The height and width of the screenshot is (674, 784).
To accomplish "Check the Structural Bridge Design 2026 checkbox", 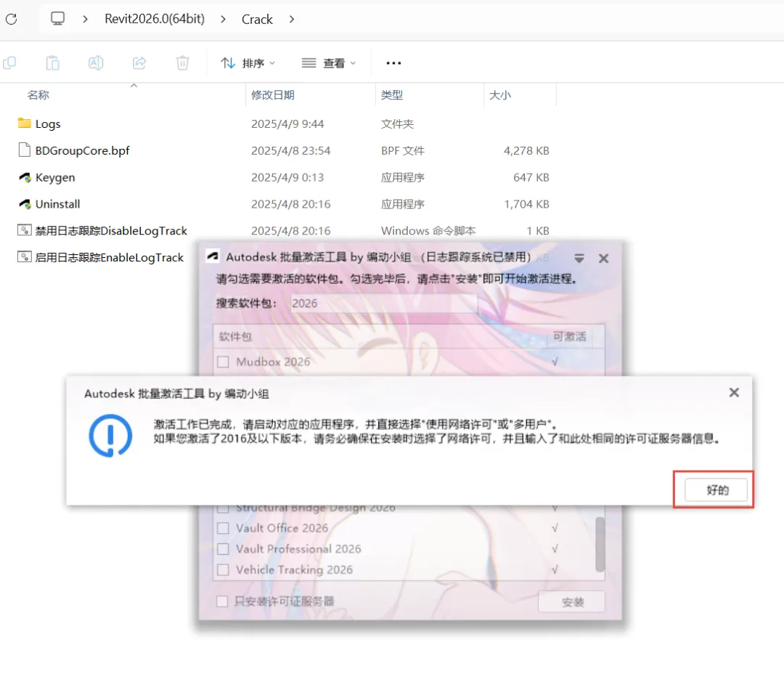I will point(223,509).
